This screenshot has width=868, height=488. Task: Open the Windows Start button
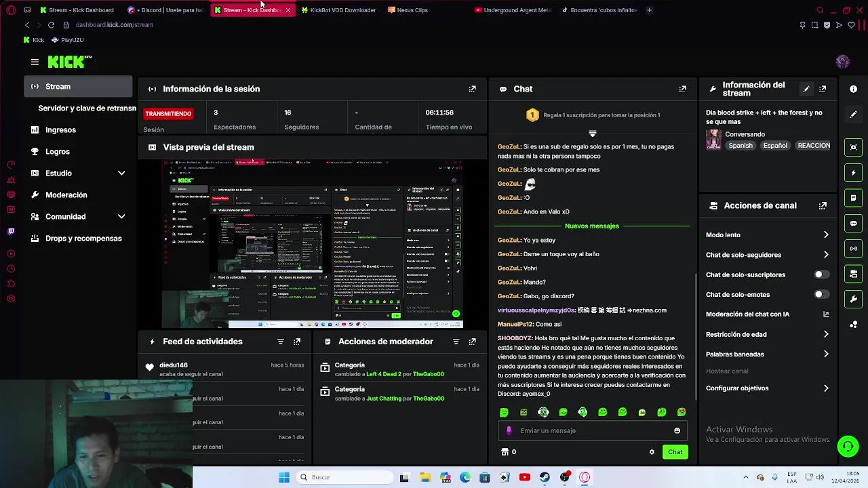(x=284, y=477)
